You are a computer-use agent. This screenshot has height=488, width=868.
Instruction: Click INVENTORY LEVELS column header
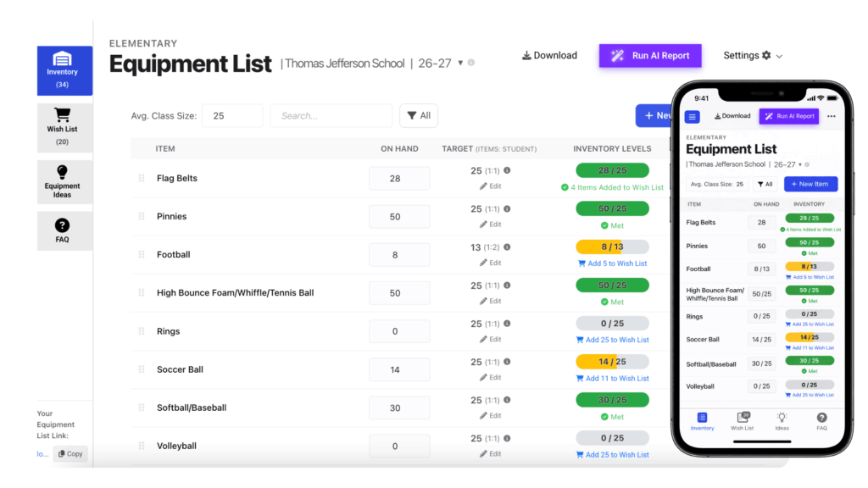point(612,149)
